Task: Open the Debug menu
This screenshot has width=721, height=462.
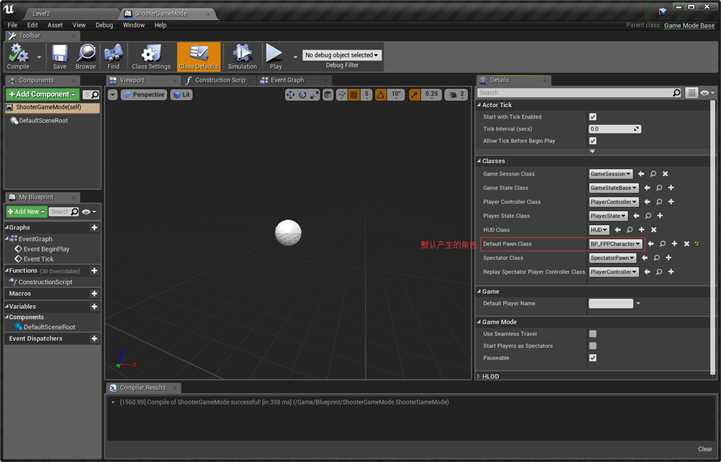Action: pos(104,25)
